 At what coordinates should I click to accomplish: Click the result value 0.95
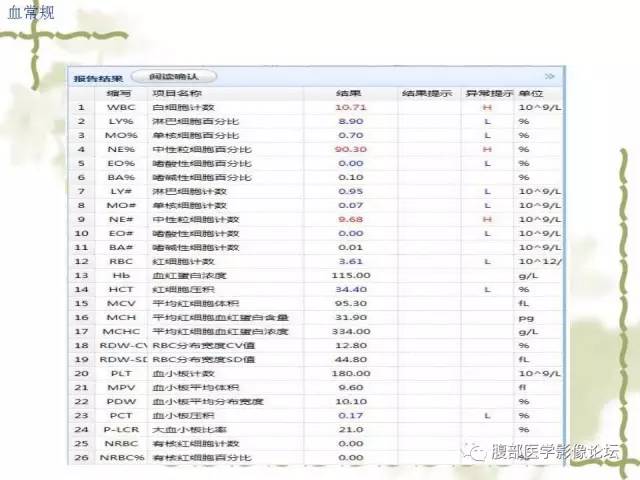(x=351, y=192)
